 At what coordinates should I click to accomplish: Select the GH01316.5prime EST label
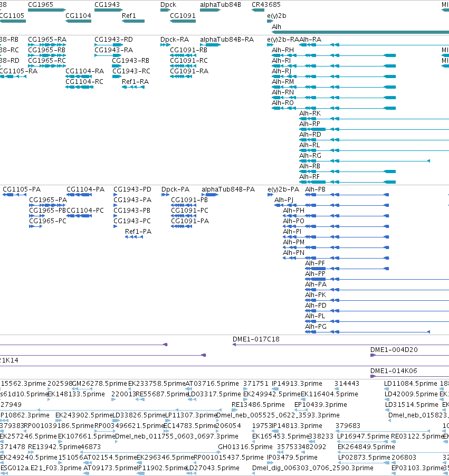tap(245, 447)
